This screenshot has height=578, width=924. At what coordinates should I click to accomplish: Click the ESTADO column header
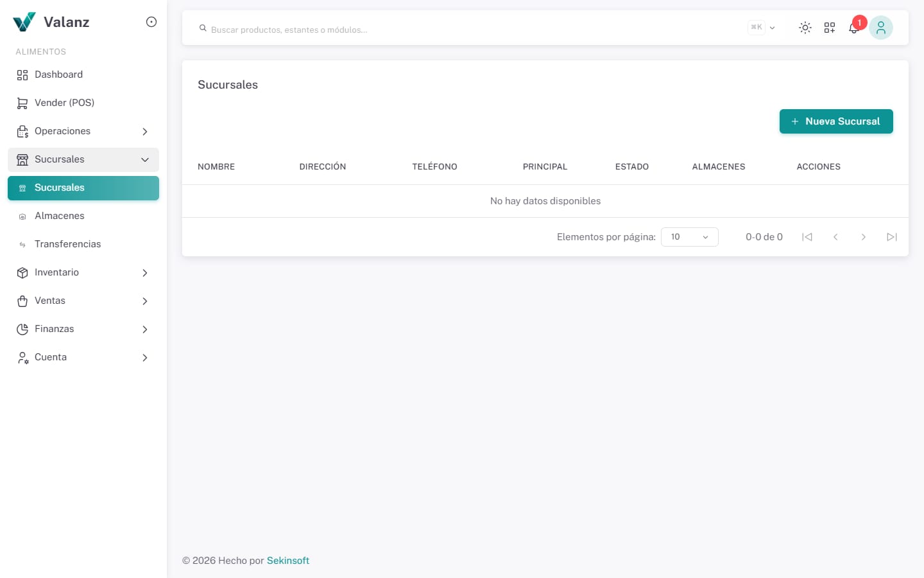pos(632,166)
